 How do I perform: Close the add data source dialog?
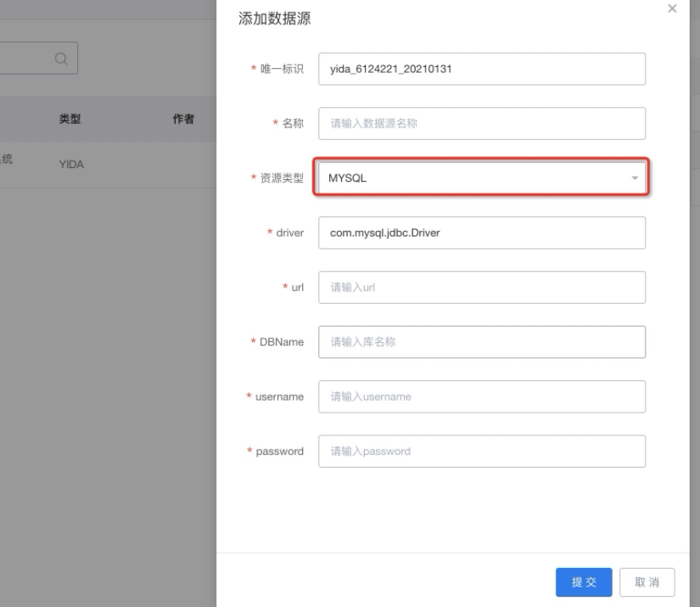click(672, 8)
